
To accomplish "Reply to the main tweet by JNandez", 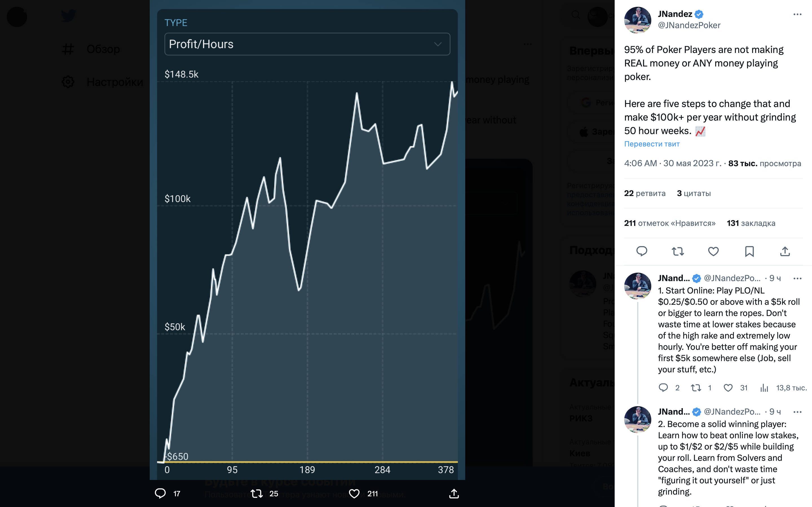I will click(641, 251).
